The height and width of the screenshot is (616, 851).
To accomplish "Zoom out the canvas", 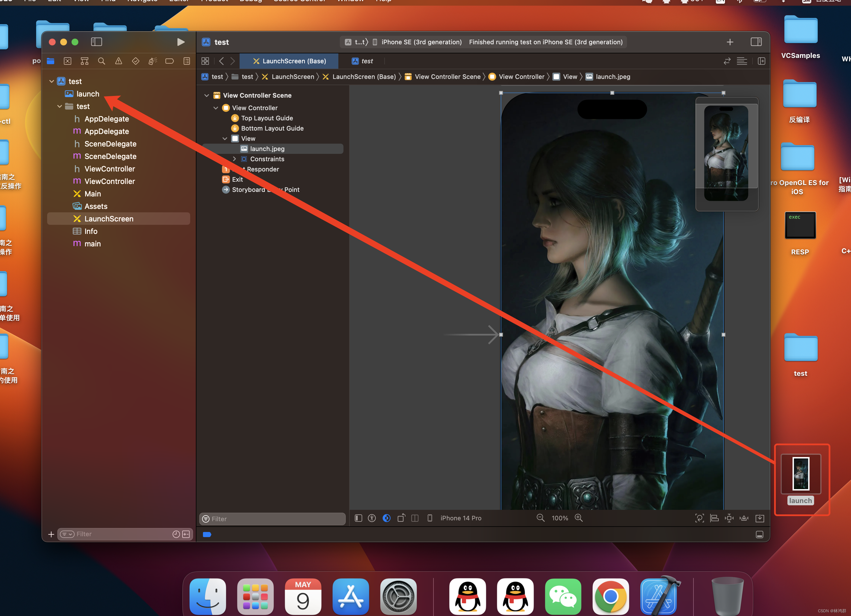I will [x=540, y=518].
